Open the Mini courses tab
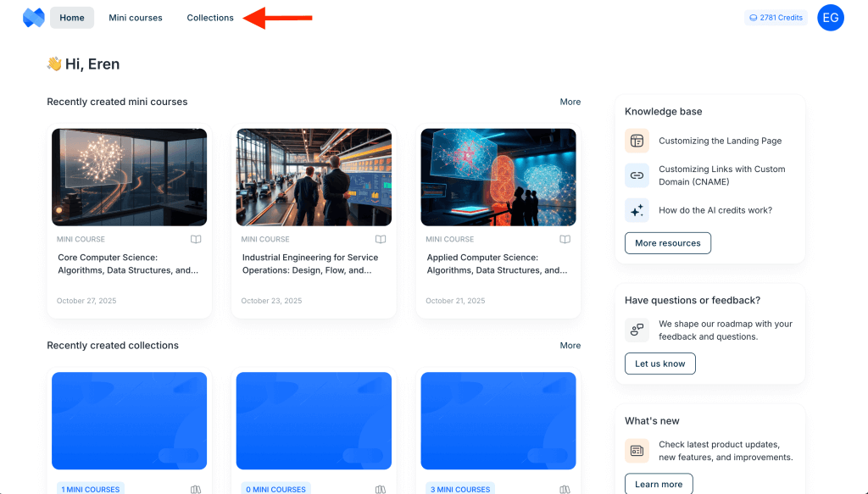 coord(136,18)
